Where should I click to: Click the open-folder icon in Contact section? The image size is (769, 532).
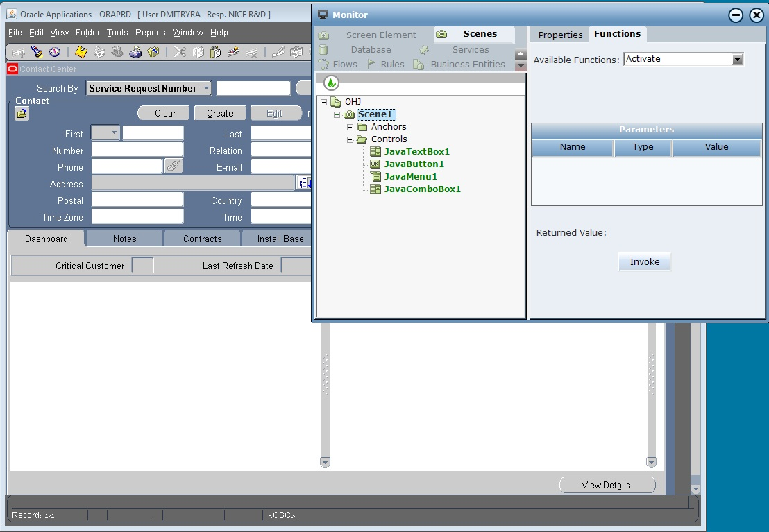(22, 114)
